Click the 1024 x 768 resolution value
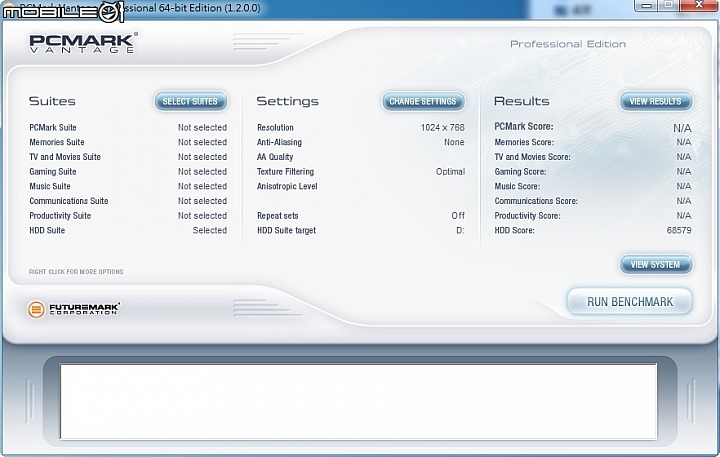Screen dimensions: 720x457 pyautogui.click(x=443, y=128)
